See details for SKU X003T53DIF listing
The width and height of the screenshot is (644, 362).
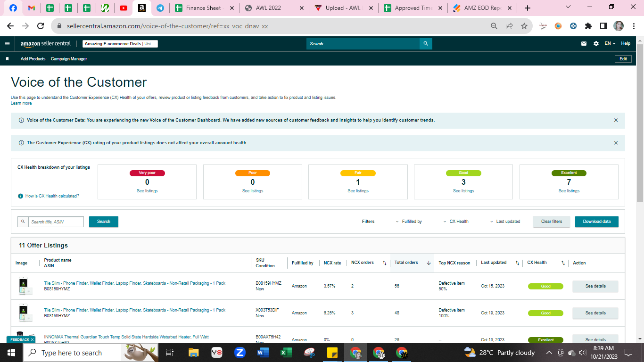595,313
